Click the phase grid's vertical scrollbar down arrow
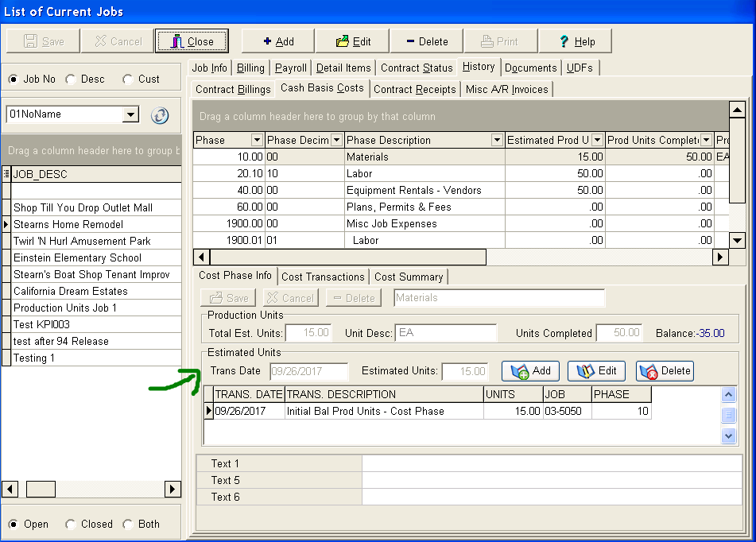The height and width of the screenshot is (542, 756). click(737, 240)
